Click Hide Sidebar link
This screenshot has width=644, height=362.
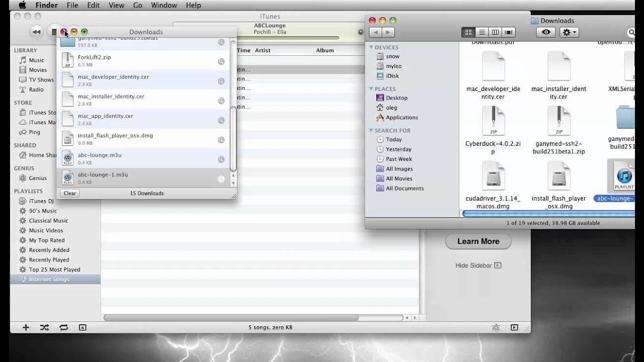[478, 265]
